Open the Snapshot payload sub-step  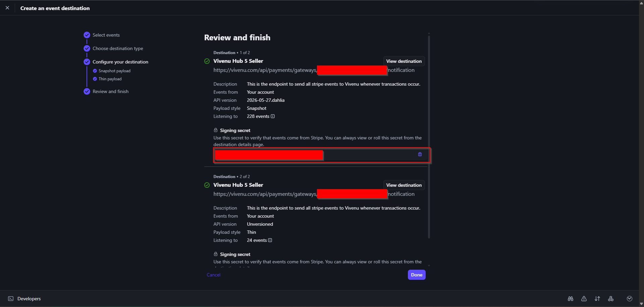(114, 71)
